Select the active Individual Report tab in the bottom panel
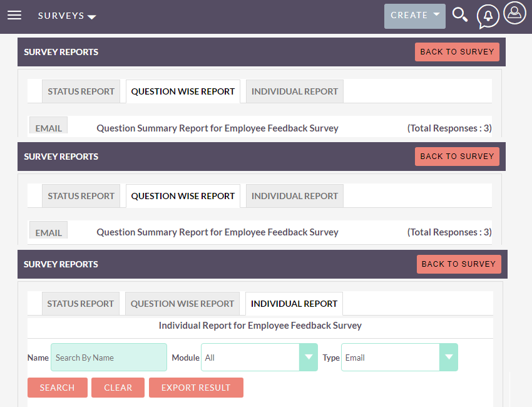The width and height of the screenshot is (532, 407). tap(294, 304)
